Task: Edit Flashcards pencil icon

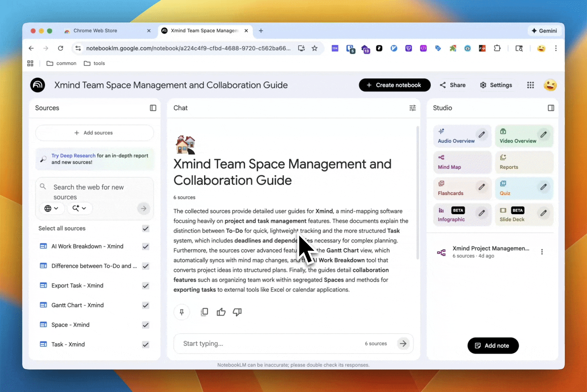Action: coord(482,187)
